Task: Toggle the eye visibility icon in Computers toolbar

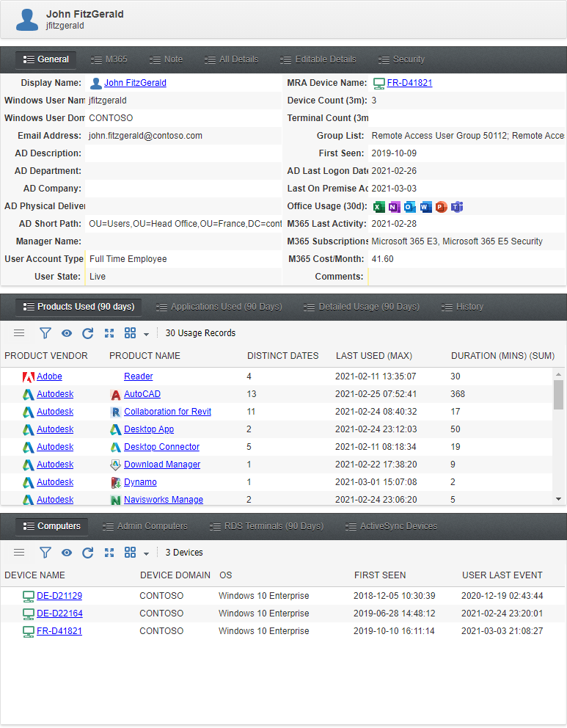Action: point(67,553)
